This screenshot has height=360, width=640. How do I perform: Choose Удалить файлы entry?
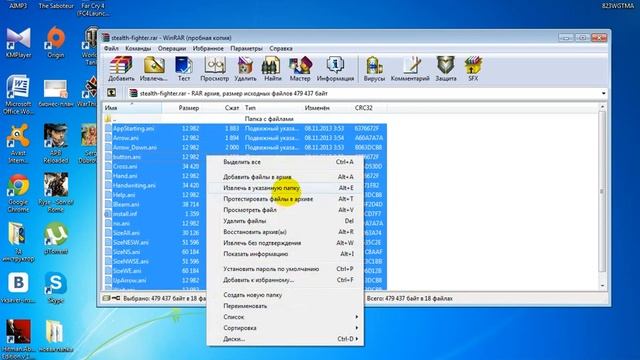[285, 221]
